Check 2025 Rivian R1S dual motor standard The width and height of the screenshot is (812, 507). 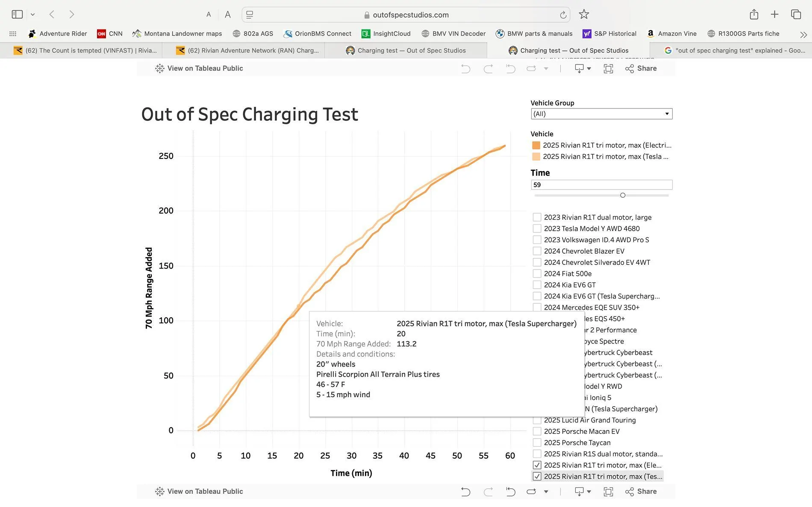coord(537,454)
